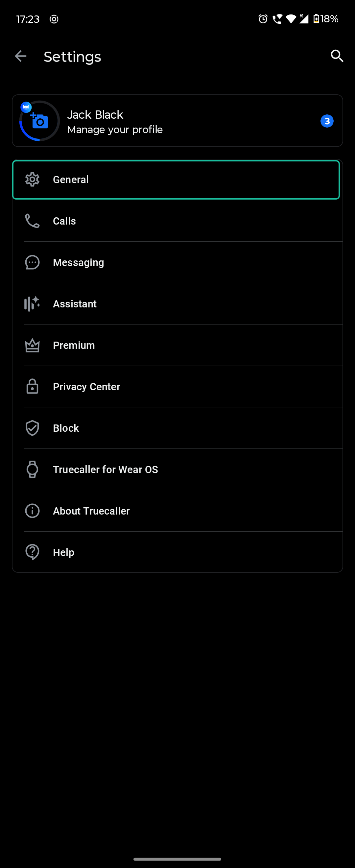Open the General settings entry
This screenshot has width=355, height=868.
(176, 180)
